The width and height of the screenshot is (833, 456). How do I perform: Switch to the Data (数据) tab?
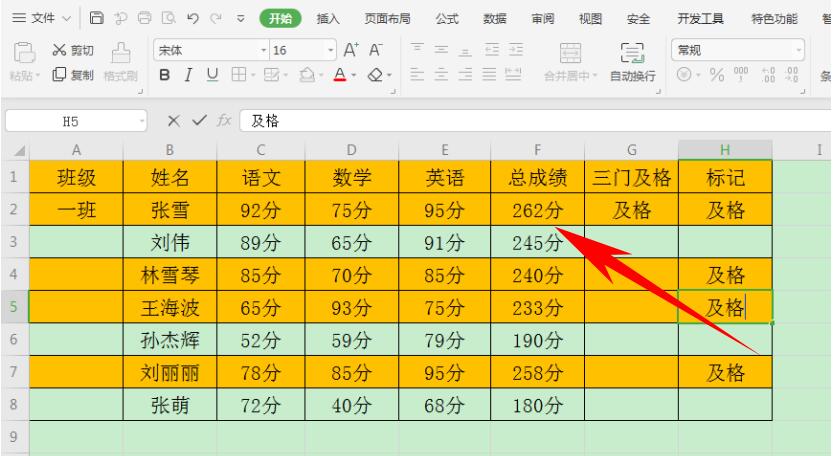click(495, 19)
